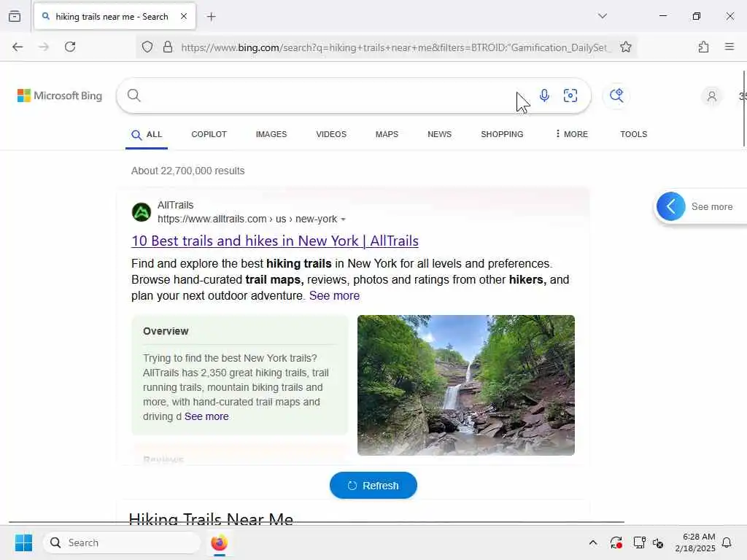Click the blue sidebar collapse arrow circle
The height and width of the screenshot is (560, 747).
(x=671, y=206)
